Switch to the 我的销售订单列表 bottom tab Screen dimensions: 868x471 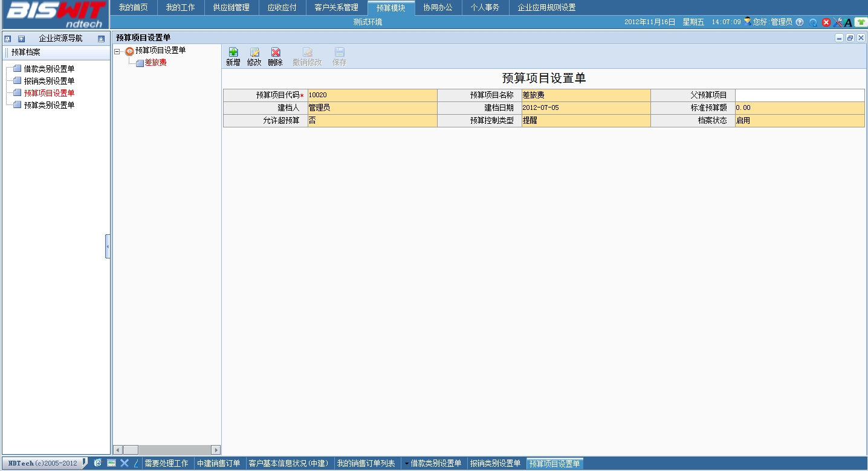click(x=366, y=463)
